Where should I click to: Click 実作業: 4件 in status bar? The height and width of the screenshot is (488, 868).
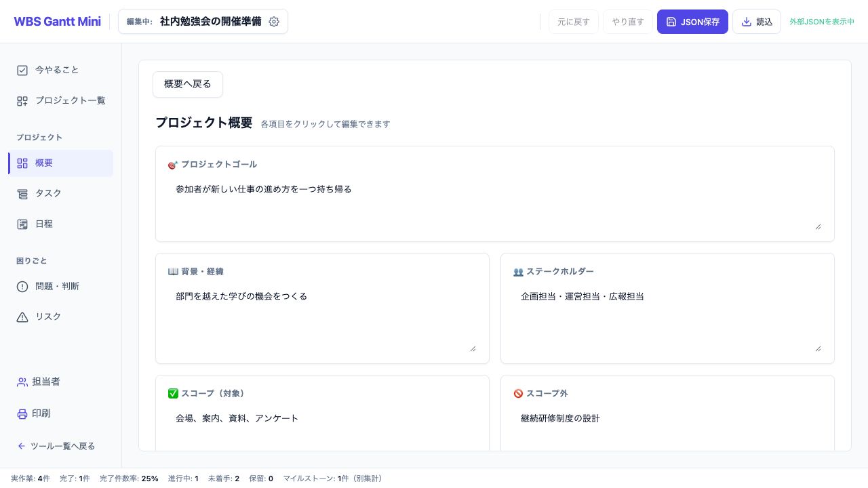point(31,479)
